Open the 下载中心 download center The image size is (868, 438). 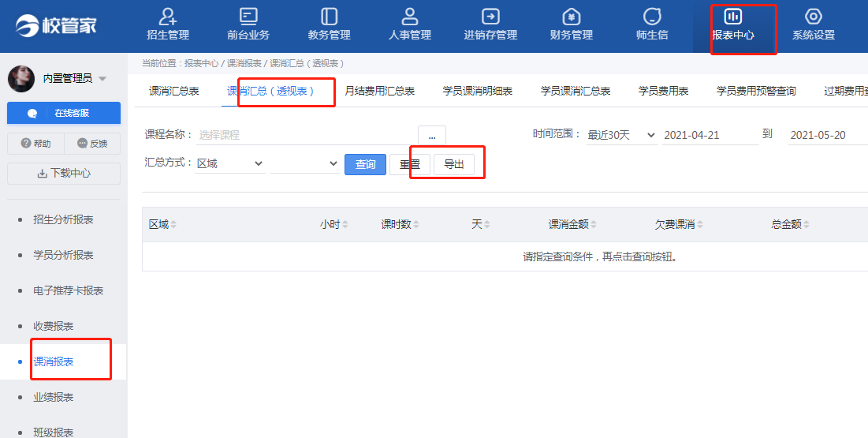coord(64,174)
